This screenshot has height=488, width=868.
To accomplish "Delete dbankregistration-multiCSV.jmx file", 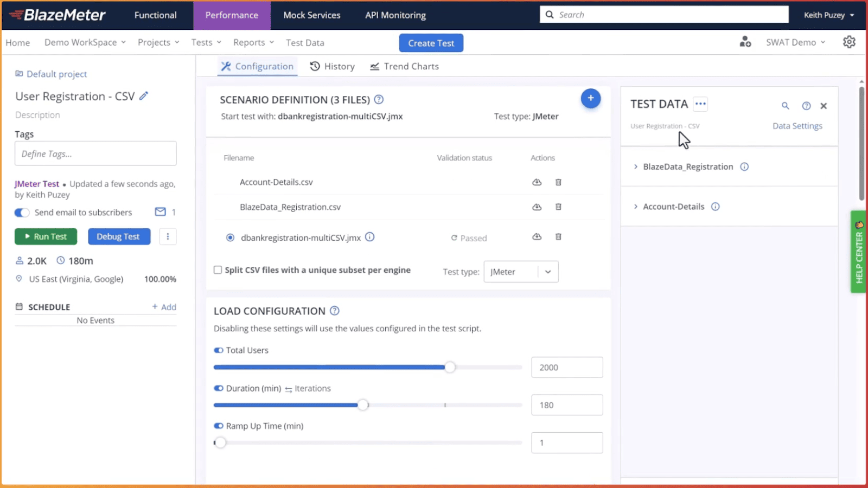I will pos(558,236).
